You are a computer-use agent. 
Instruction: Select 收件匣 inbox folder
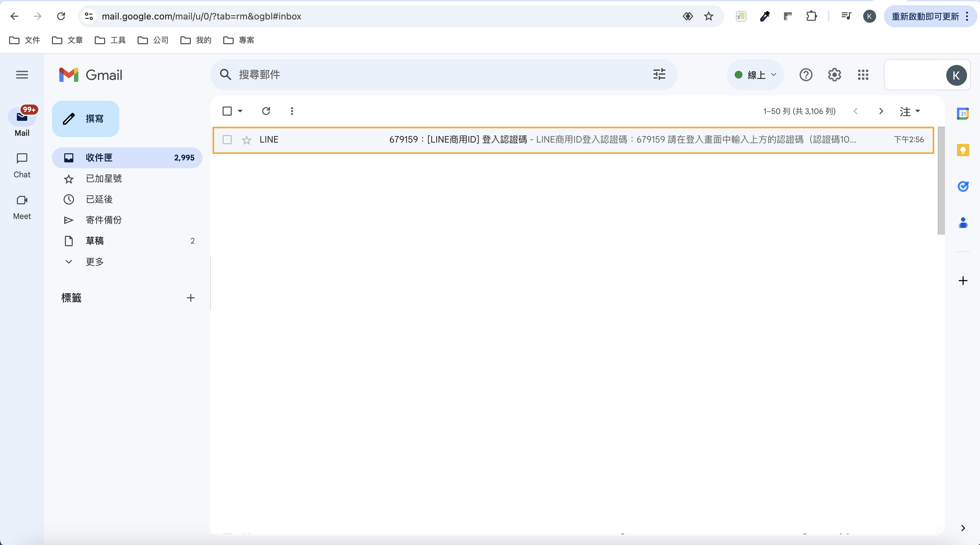pos(127,158)
